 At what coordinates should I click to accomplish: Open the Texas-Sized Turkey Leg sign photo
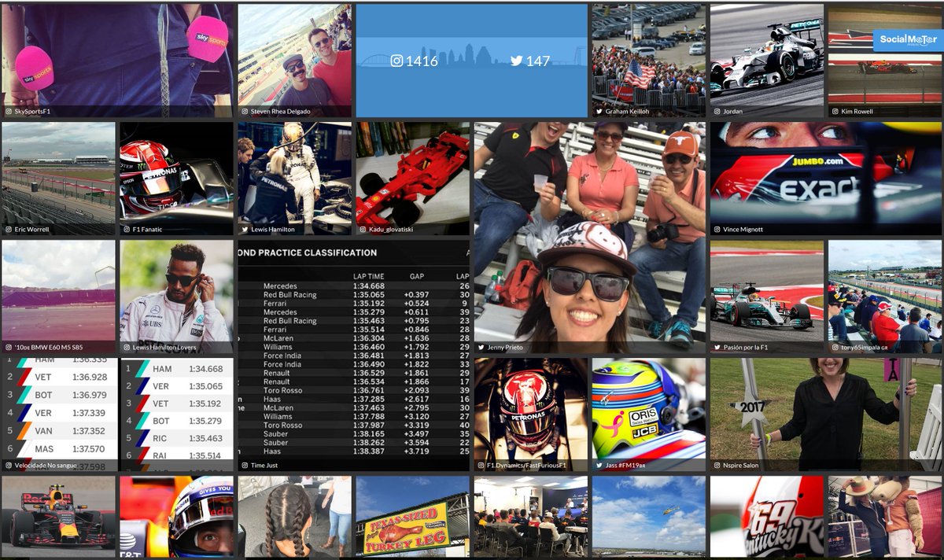pyautogui.click(x=413, y=517)
